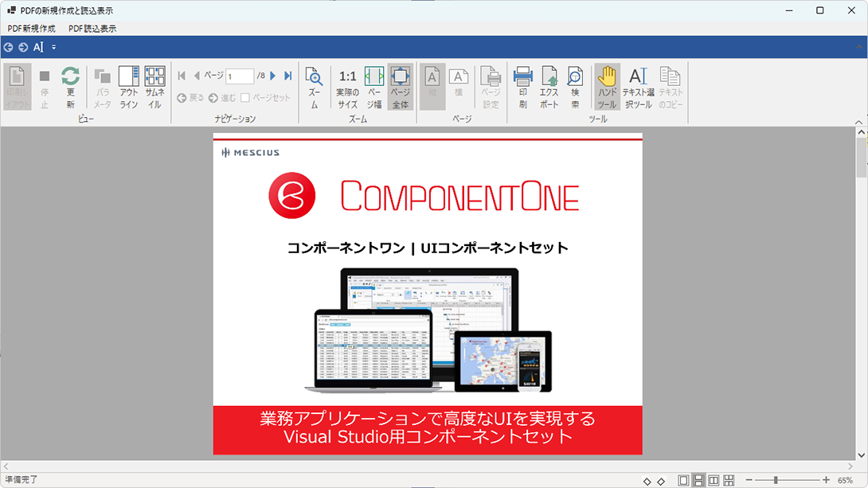Click the vertical scrollbar down arrow
The image size is (868, 488).
coord(862,455)
